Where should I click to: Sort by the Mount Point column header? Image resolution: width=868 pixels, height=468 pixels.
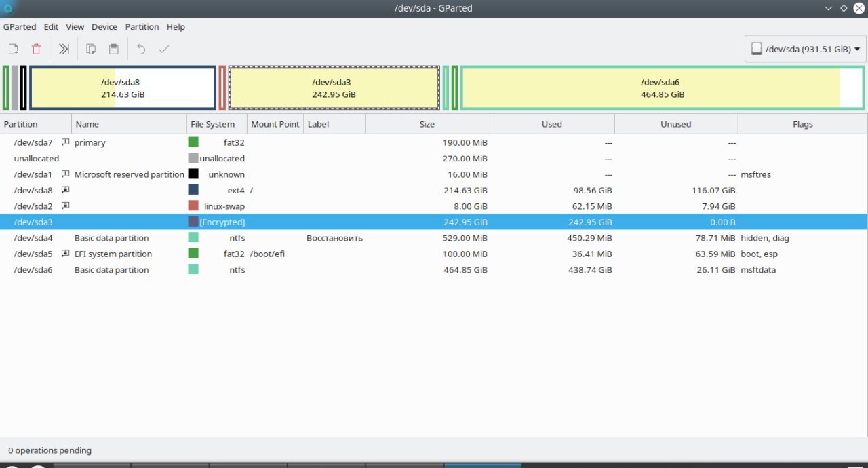point(275,124)
